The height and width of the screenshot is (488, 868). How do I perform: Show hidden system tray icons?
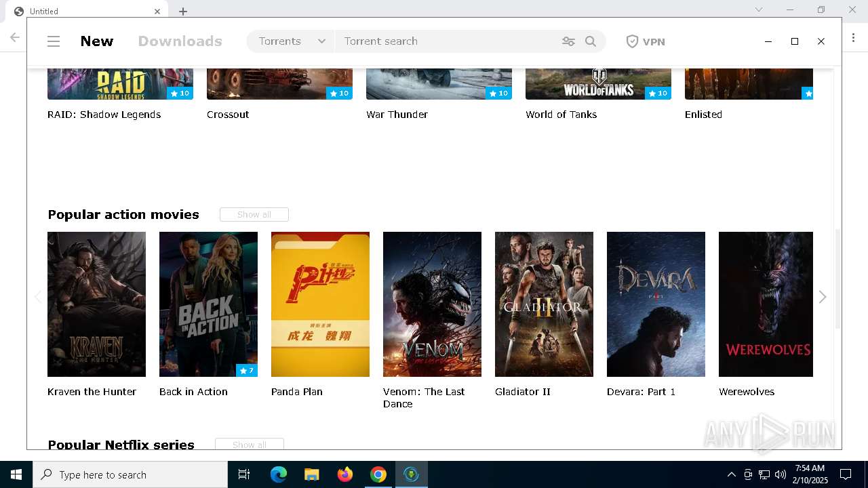pos(731,474)
